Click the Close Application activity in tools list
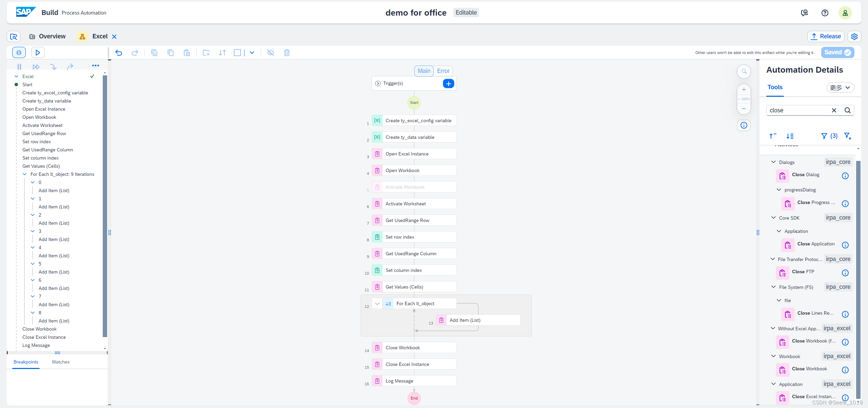868x408 pixels. point(816,244)
